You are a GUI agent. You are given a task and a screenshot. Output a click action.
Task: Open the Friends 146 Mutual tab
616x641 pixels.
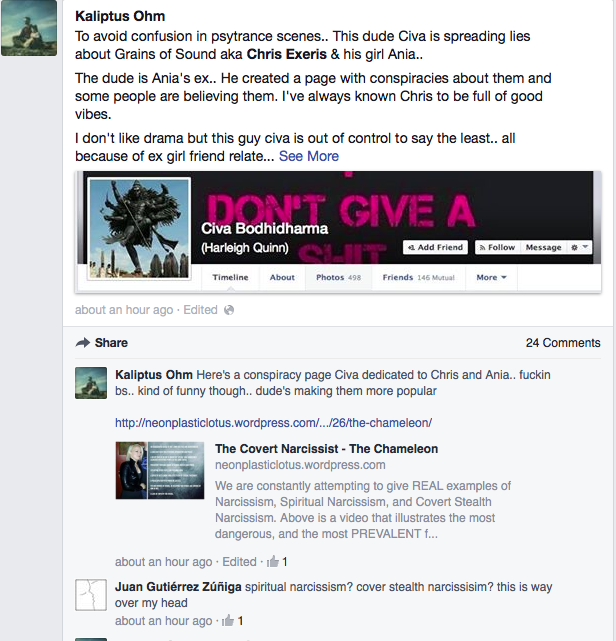[x=419, y=278]
